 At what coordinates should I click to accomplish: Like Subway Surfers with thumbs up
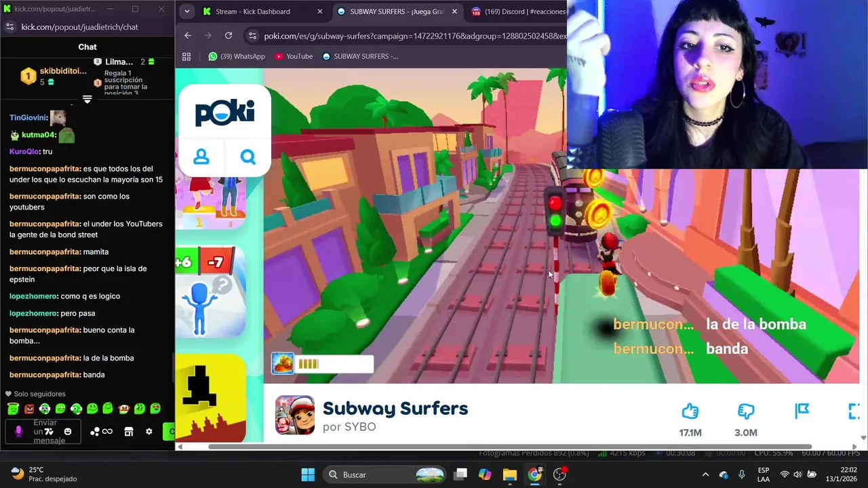click(690, 411)
